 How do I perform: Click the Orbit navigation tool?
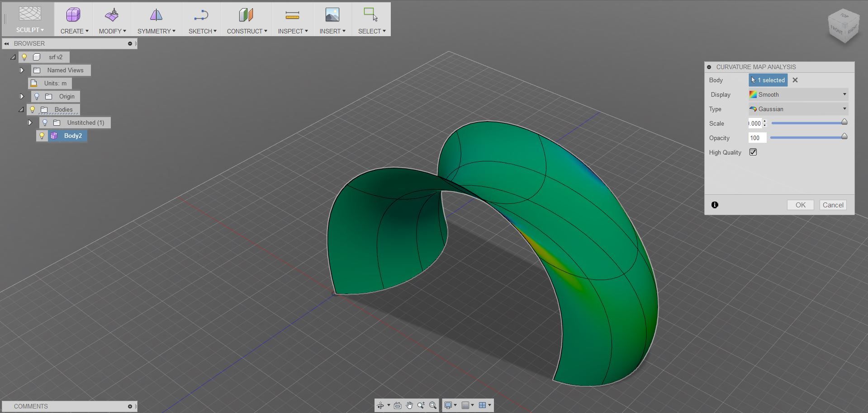[x=380, y=405]
